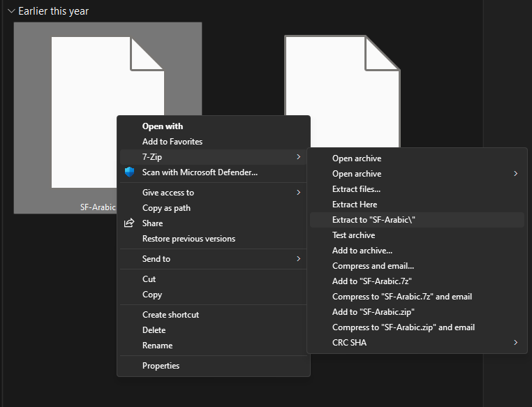Select the second blank file thumbnail
Image resolution: width=532 pixels, height=407 pixels.
tap(342, 91)
